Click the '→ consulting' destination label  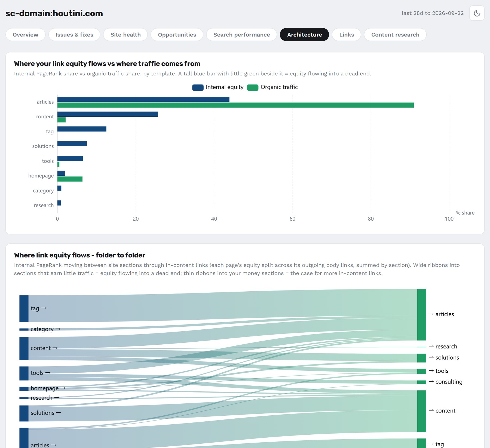click(445, 382)
